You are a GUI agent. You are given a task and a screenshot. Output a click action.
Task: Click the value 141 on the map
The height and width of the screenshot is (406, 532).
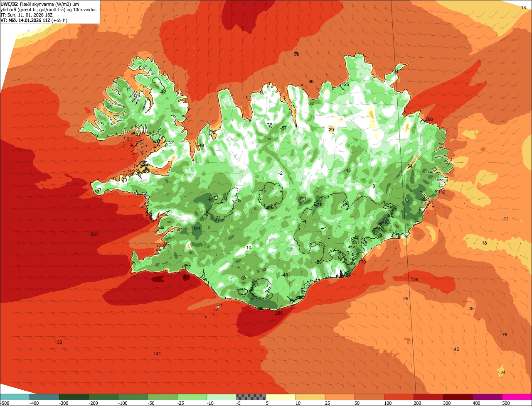tap(157, 354)
